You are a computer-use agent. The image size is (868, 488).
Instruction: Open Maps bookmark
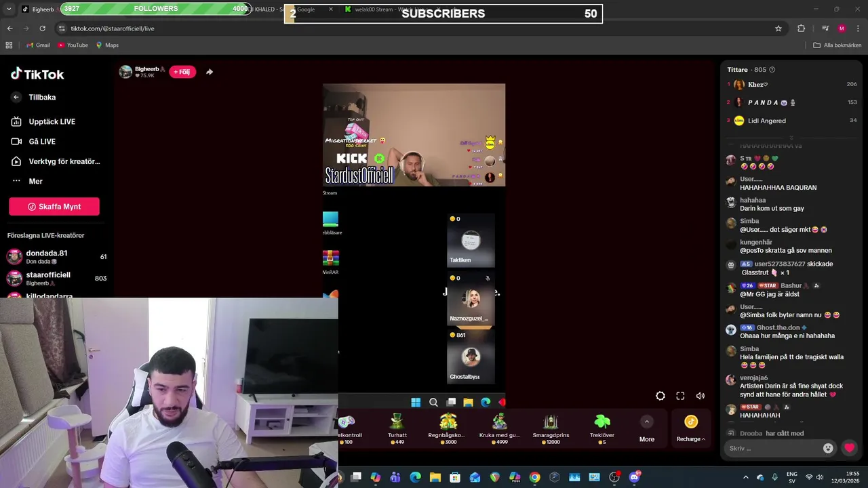[x=107, y=45]
